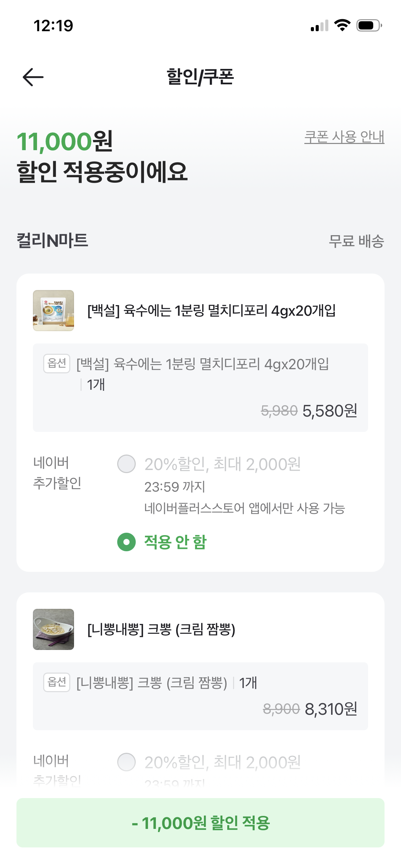
Task: Tap the 컬리N마트 store name
Action: [x=52, y=240]
